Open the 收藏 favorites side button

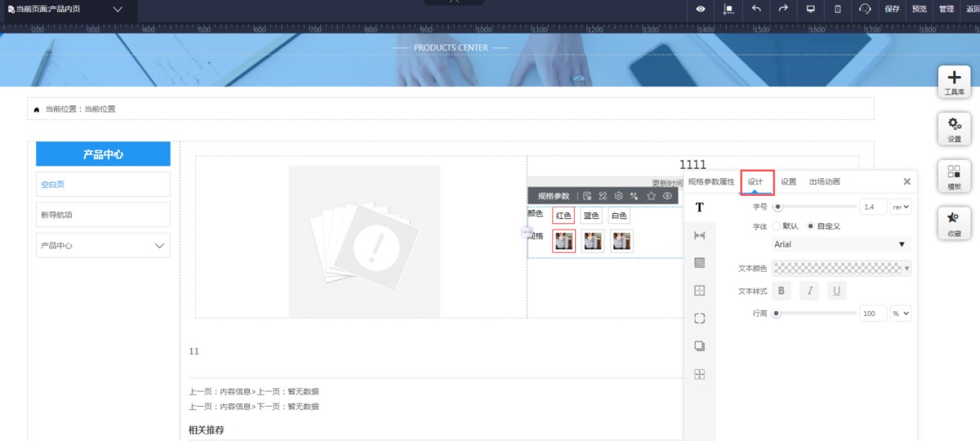coord(953,223)
